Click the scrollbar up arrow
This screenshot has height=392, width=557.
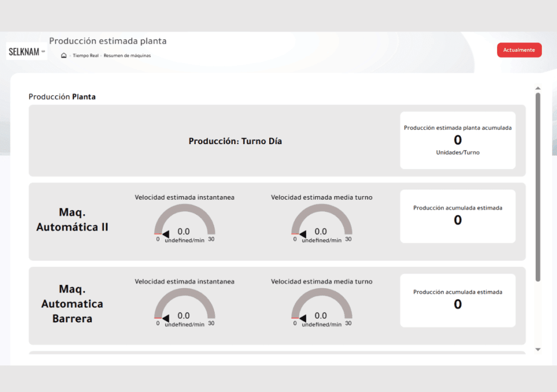click(x=537, y=88)
